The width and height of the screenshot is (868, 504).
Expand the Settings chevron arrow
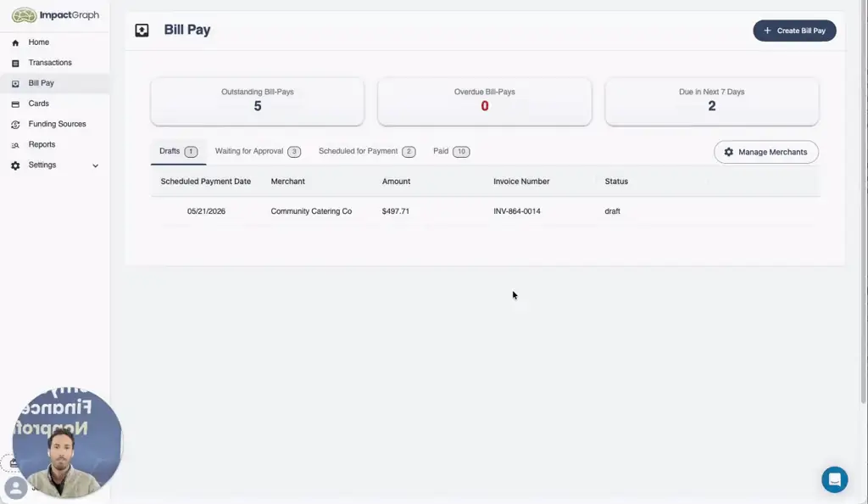coord(95,165)
